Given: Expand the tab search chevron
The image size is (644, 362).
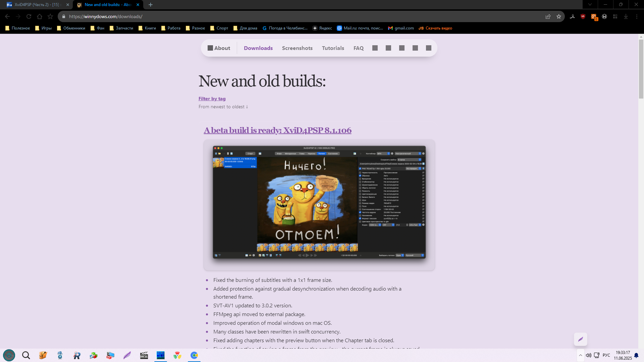Looking at the screenshot, I should (x=590, y=5).
